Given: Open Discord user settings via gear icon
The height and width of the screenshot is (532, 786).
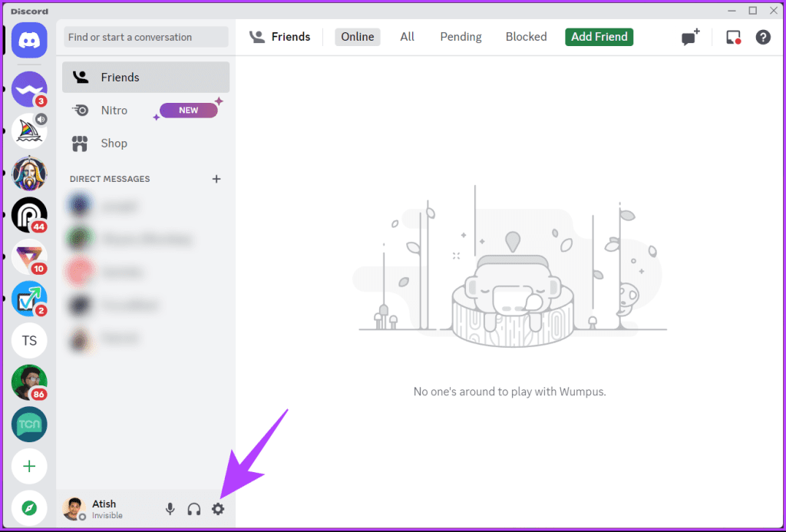Looking at the screenshot, I should pyautogui.click(x=218, y=509).
